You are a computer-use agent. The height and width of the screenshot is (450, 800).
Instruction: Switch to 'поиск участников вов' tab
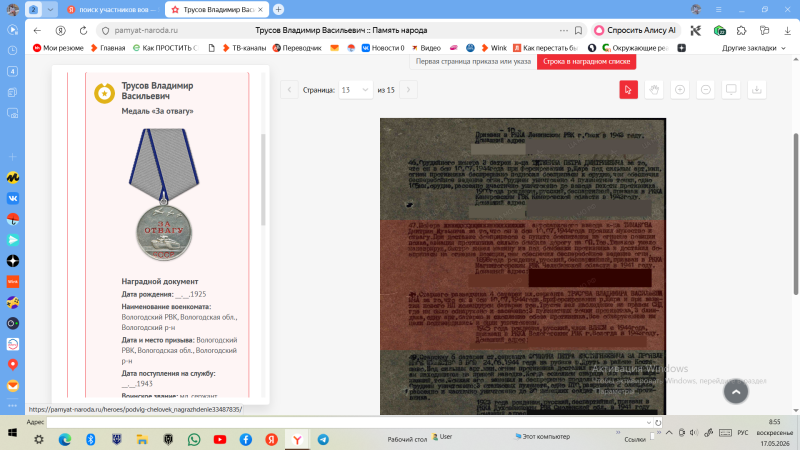(x=112, y=9)
